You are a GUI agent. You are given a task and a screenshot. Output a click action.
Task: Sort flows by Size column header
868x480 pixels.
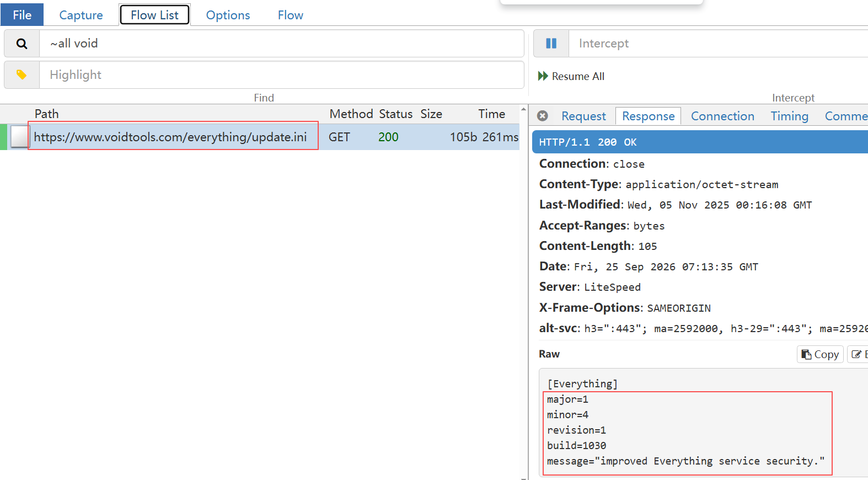(x=431, y=114)
